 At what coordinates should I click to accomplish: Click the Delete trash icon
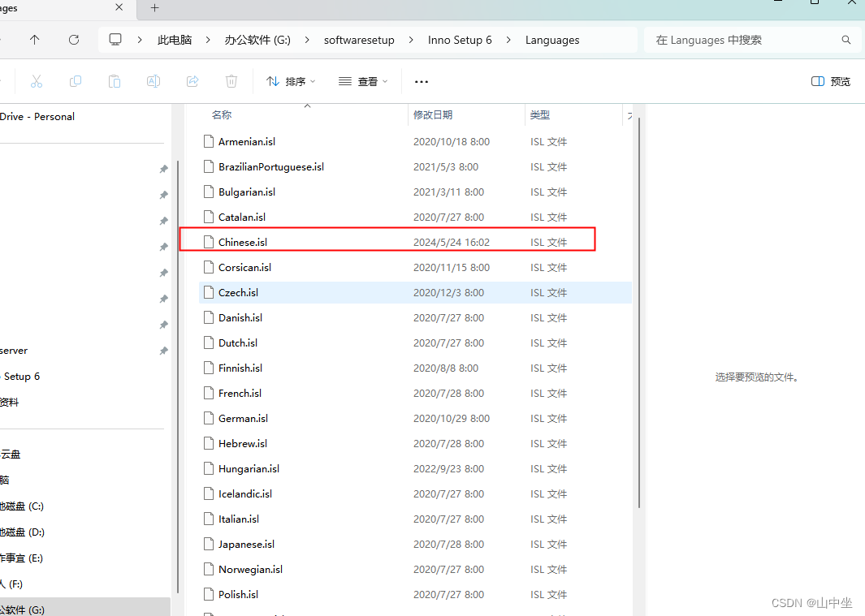231,82
